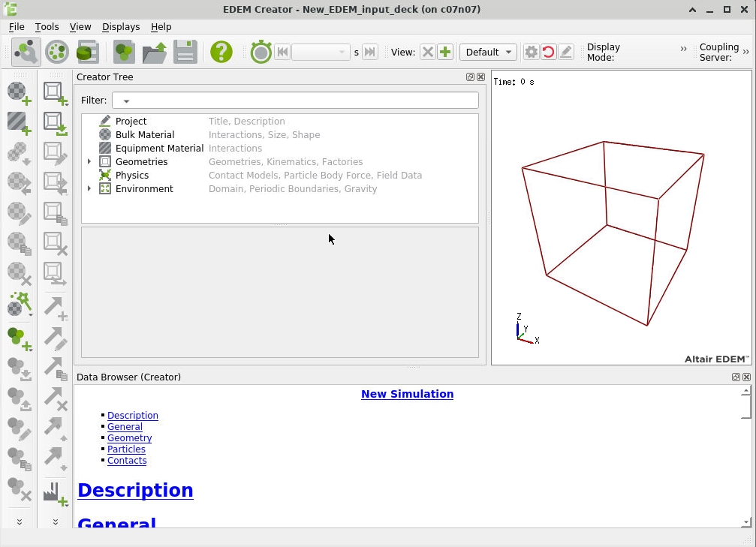Show more tools in first sidebar column
This screenshot has width=756, height=547.
pyautogui.click(x=20, y=521)
